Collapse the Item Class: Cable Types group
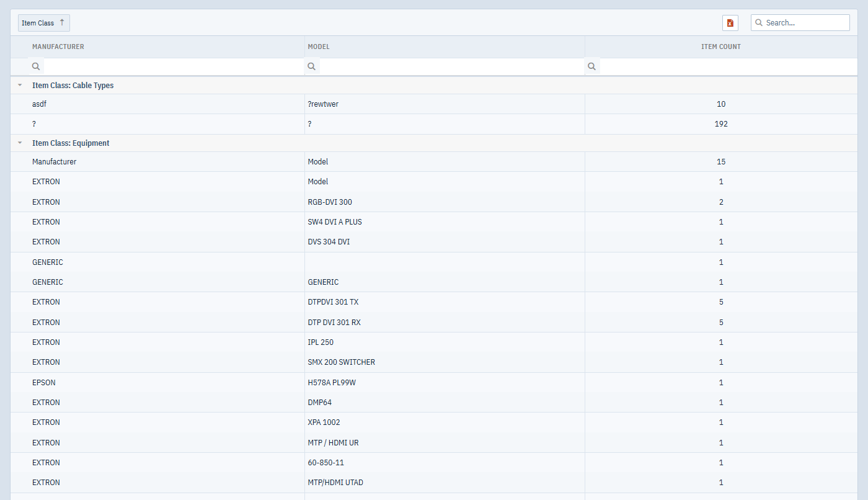This screenshot has height=500, width=868. 20,86
